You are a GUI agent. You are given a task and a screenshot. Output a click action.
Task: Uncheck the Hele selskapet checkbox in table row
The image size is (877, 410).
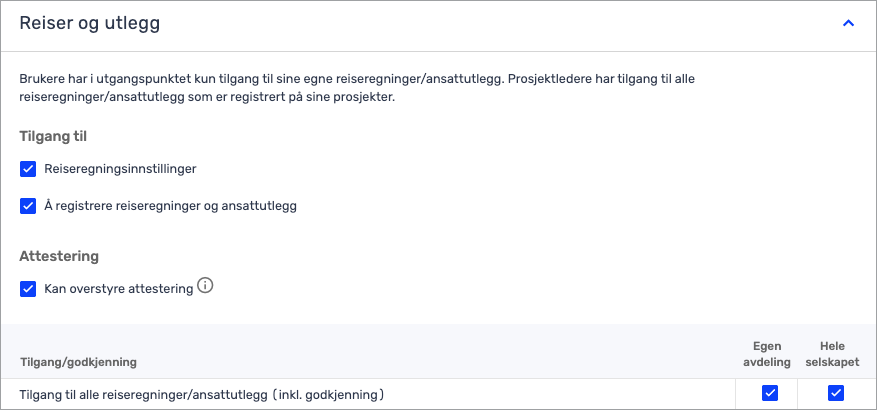point(836,393)
